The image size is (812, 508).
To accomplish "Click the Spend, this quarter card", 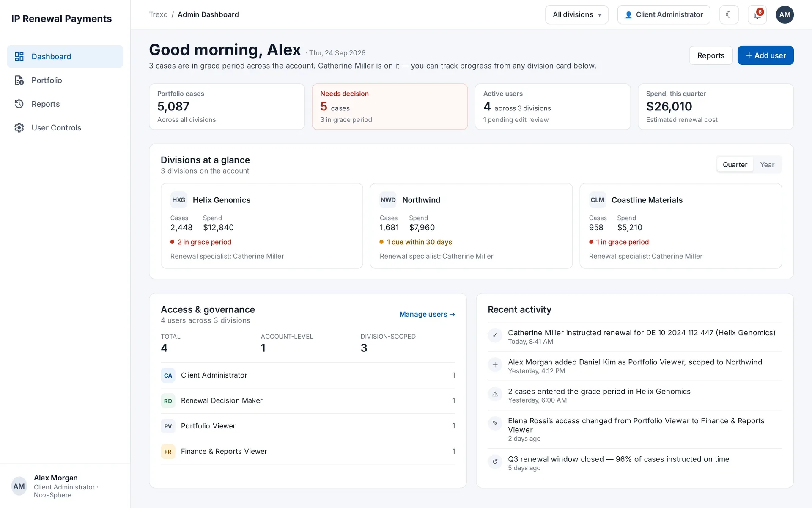I will click(716, 107).
